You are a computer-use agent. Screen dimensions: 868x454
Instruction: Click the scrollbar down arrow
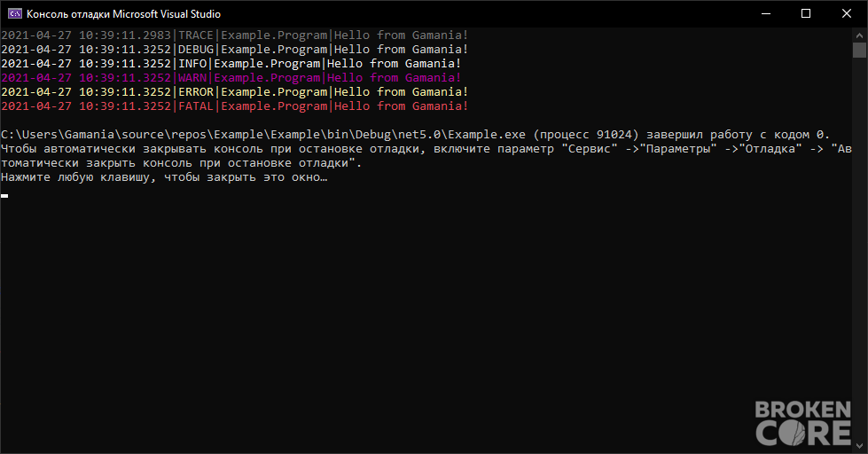[x=859, y=446]
